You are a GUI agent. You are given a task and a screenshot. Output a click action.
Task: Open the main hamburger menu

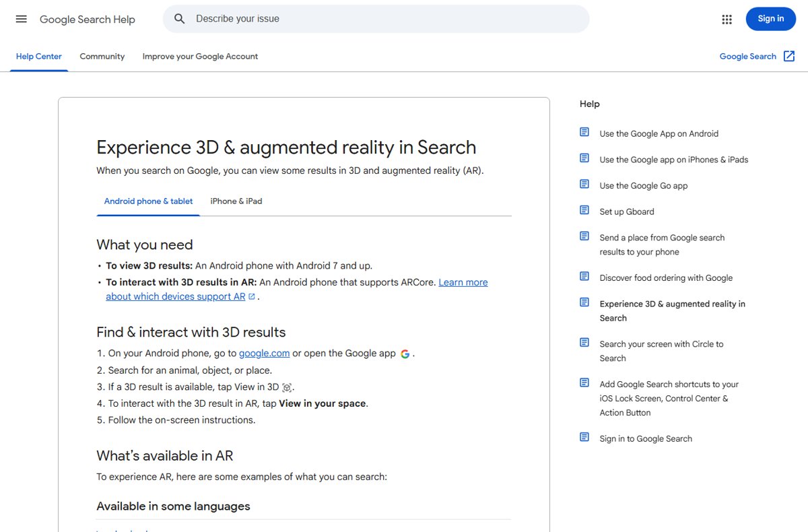tap(22, 19)
